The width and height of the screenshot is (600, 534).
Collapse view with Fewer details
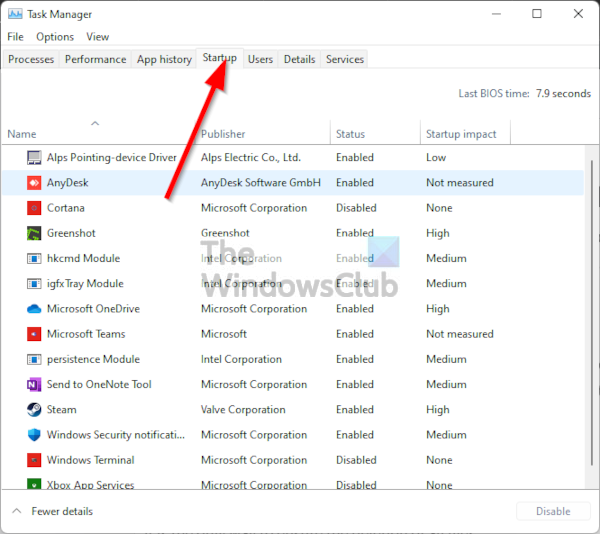(53, 511)
